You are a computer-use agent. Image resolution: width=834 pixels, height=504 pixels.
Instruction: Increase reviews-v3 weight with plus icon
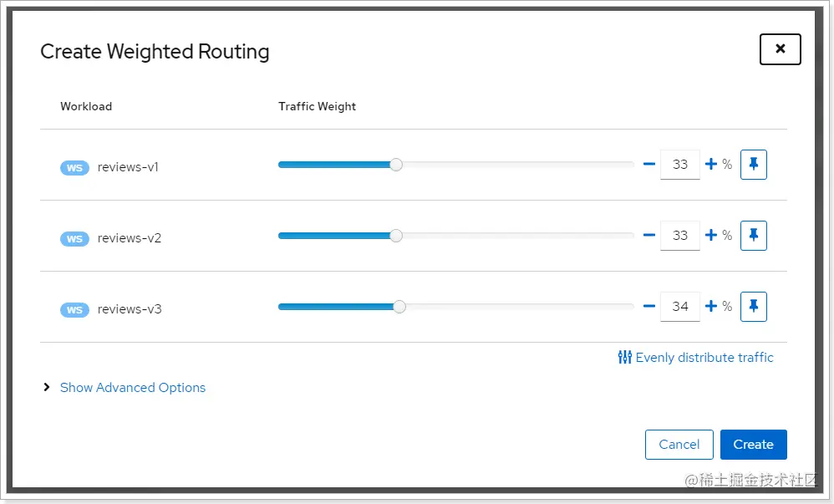click(x=711, y=307)
